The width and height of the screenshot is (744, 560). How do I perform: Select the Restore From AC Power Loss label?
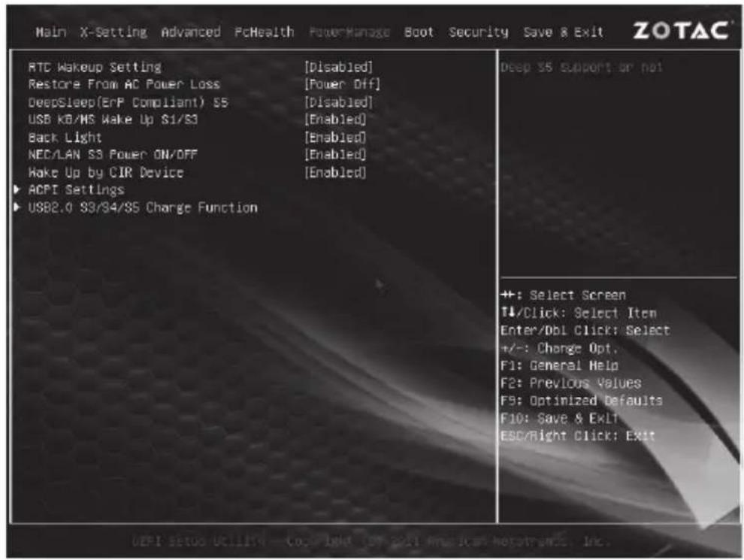[124, 84]
